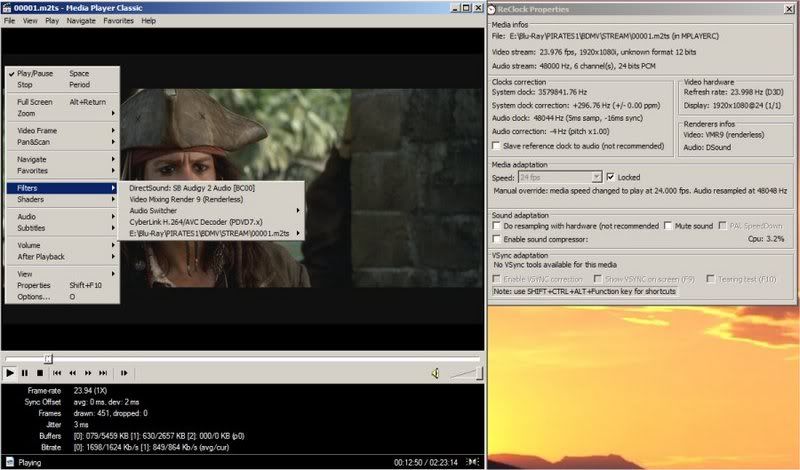Expand the 00001.m2ts source filter submenu
Screen dimensions: 800x470
point(211,233)
